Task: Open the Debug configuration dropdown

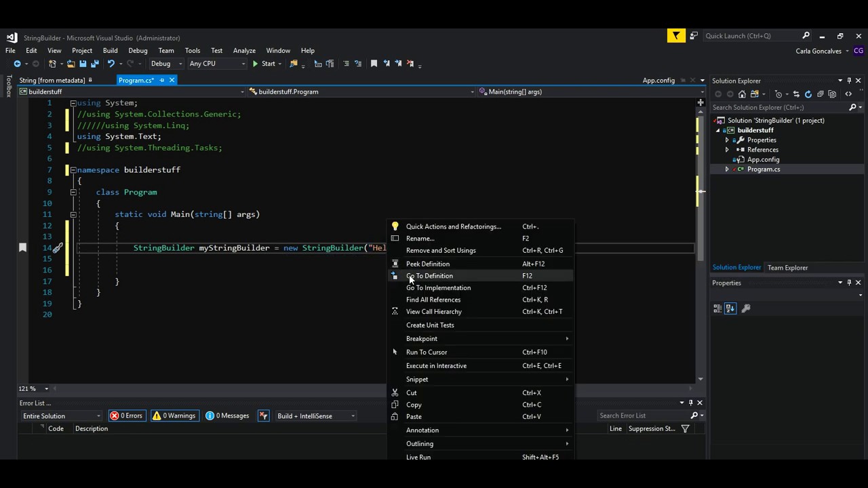Action: coord(166,64)
